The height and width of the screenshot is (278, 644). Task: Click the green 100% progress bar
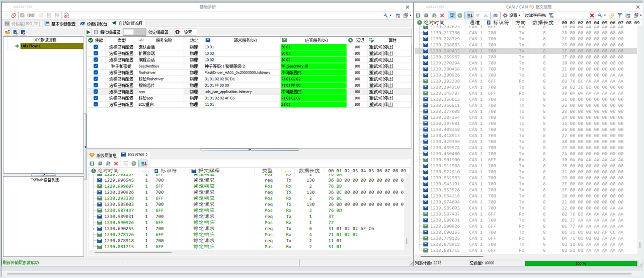pyautogui.click(x=580, y=263)
